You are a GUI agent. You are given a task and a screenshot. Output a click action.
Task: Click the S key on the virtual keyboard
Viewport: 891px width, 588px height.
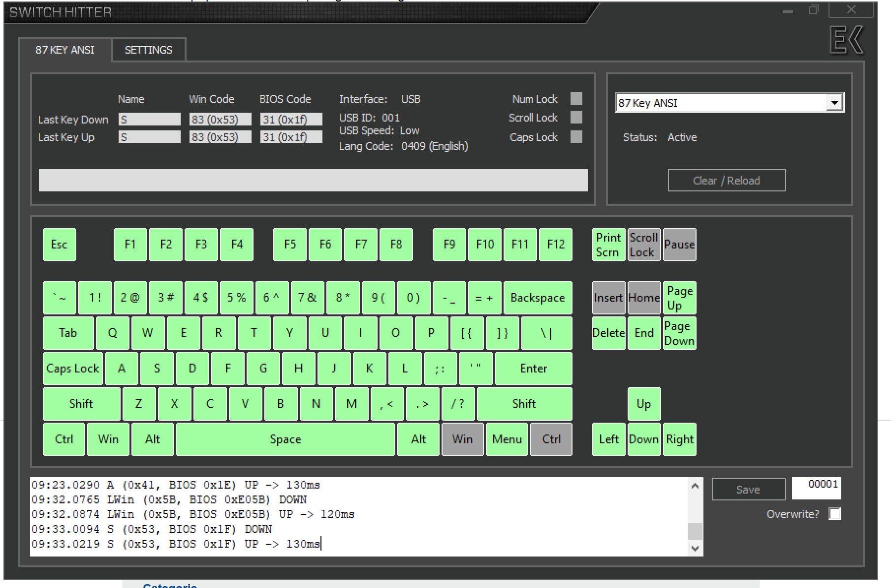click(x=157, y=369)
